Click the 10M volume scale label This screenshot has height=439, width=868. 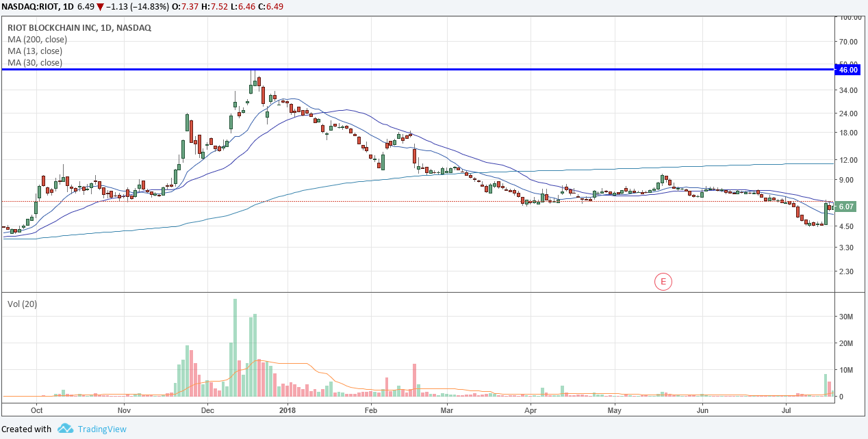pyautogui.click(x=847, y=370)
